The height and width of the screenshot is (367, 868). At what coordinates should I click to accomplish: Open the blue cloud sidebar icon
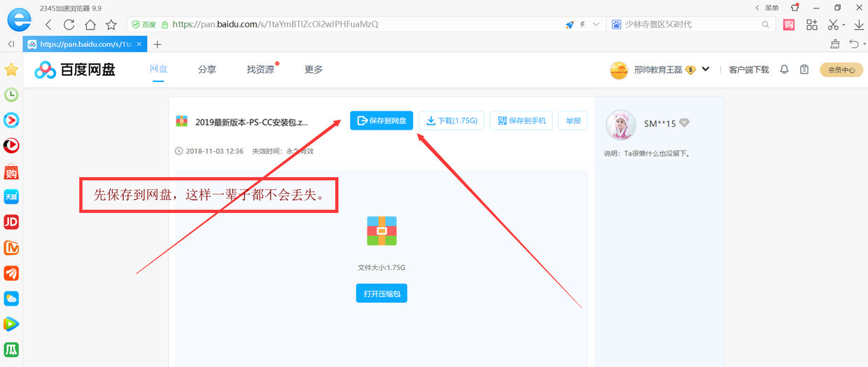tap(11, 298)
